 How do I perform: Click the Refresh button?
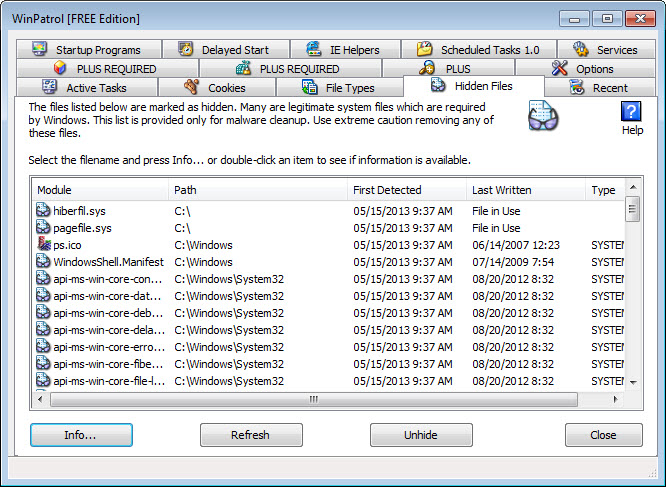[251, 435]
